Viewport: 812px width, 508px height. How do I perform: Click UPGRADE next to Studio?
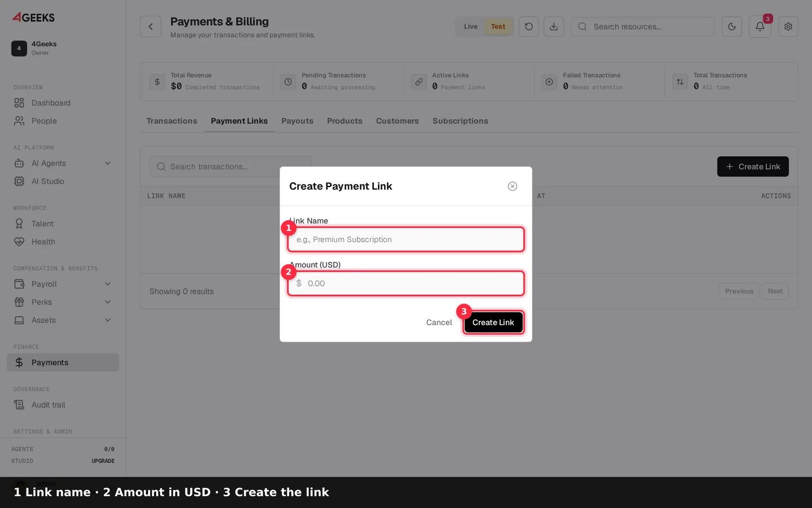coord(103,461)
